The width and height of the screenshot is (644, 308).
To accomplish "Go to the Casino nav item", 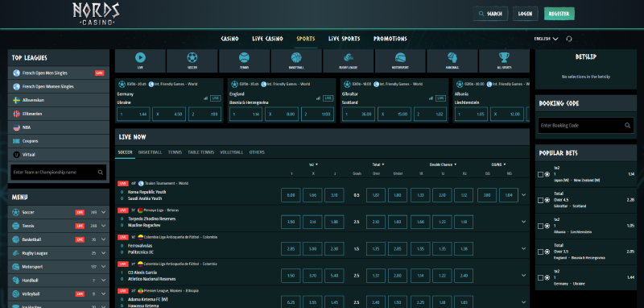I will [x=229, y=39].
